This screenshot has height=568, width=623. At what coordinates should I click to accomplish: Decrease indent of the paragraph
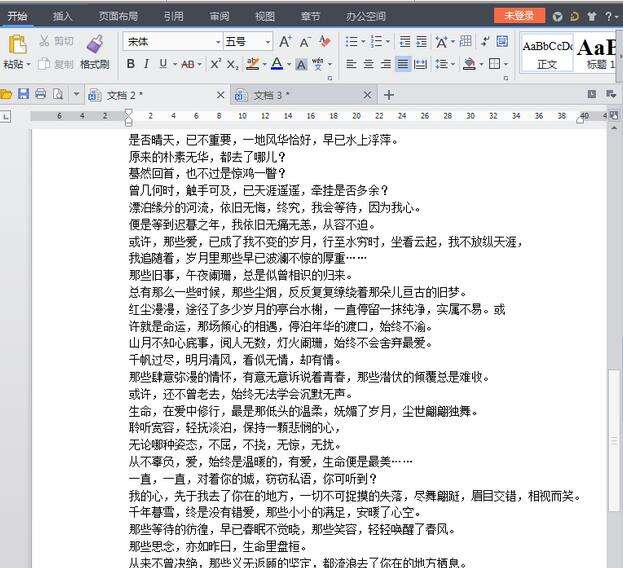(405, 41)
